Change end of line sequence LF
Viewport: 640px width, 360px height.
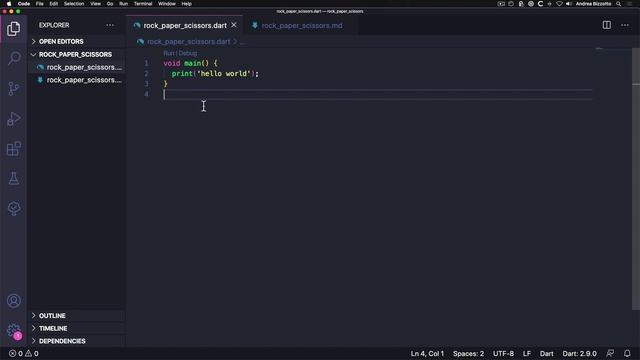pyautogui.click(x=527, y=353)
